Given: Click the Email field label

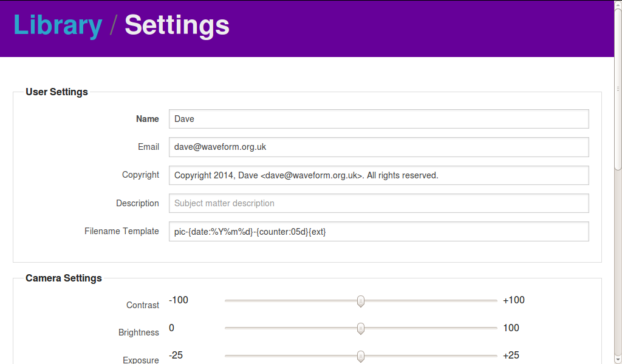Looking at the screenshot, I should (x=148, y=147).
